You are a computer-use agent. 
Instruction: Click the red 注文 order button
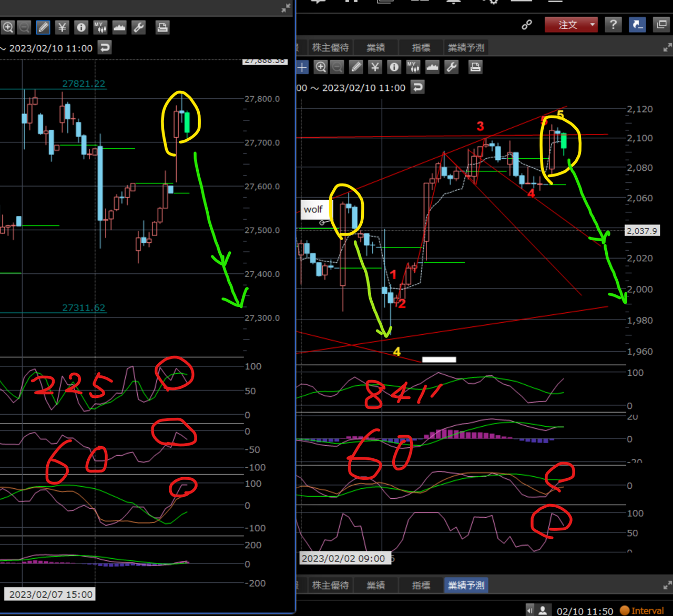[x=567, y=25]
